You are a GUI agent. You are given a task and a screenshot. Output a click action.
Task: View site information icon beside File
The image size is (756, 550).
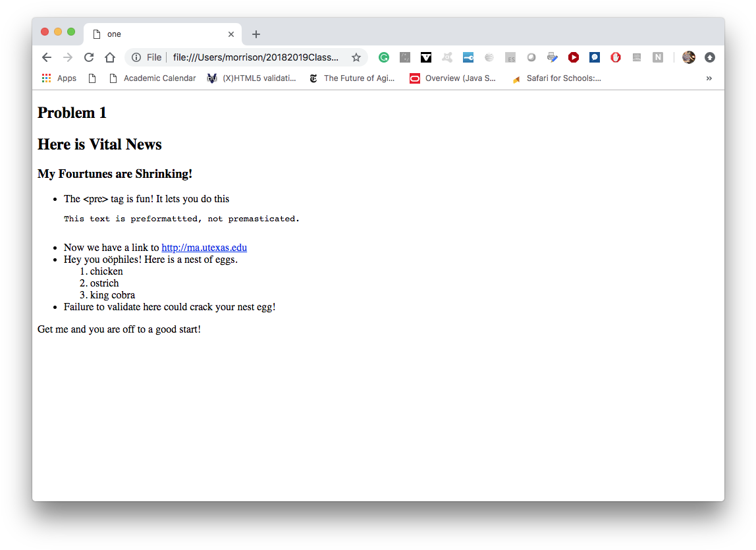(136, 57)
